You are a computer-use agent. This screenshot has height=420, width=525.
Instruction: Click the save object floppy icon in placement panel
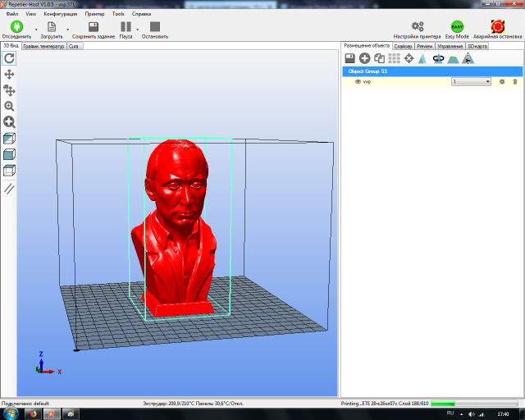(350, 58)
